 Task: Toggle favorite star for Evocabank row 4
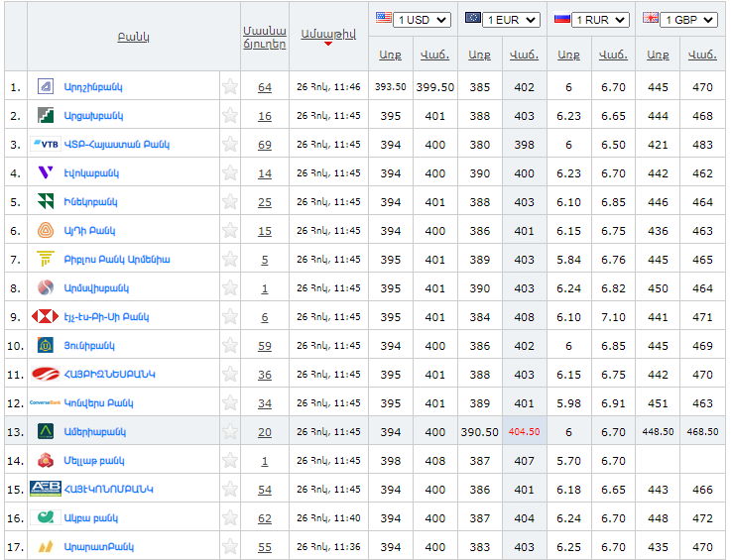pyautogui.click(x=230, y=172)
